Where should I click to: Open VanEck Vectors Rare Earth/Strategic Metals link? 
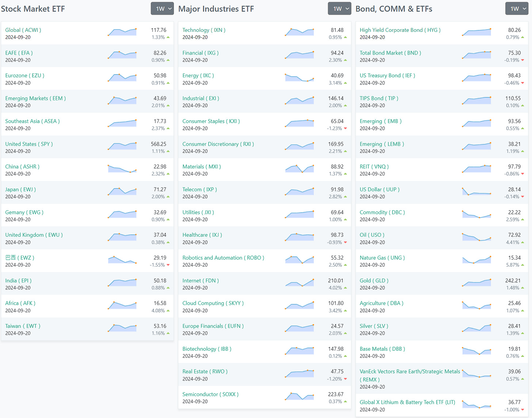tap(410, 375)
